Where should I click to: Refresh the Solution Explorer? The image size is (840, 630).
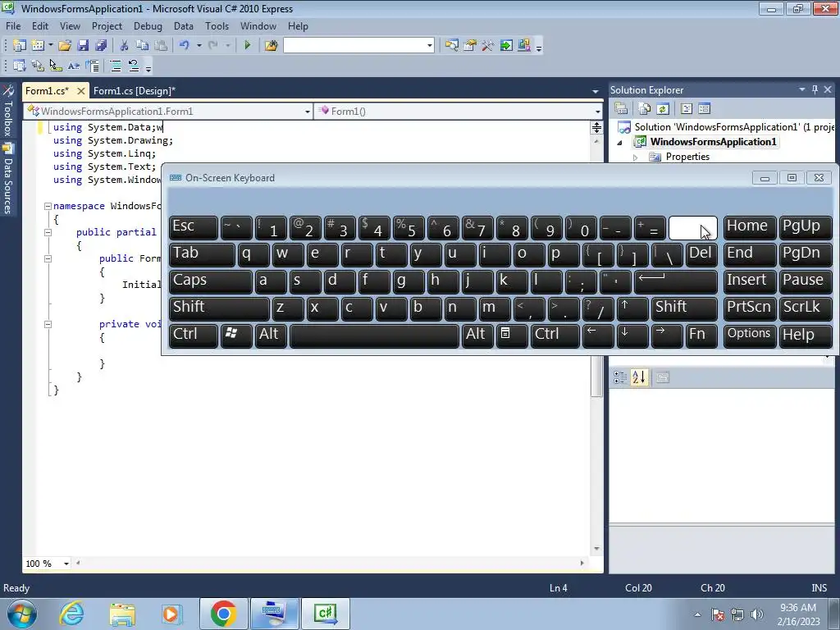coord(663,109)
